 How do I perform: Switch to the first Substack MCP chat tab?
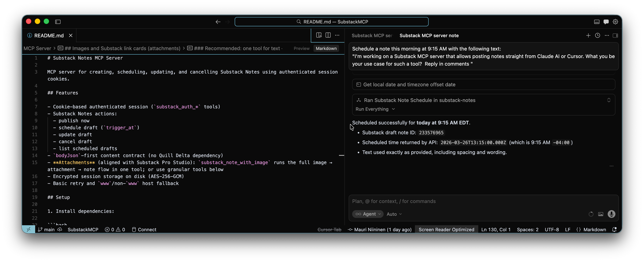[371, 36]
